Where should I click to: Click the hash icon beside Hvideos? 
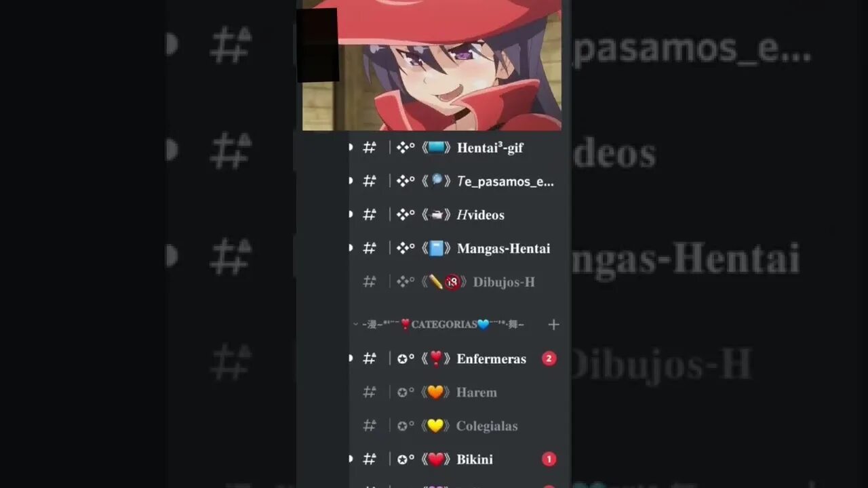370,215
